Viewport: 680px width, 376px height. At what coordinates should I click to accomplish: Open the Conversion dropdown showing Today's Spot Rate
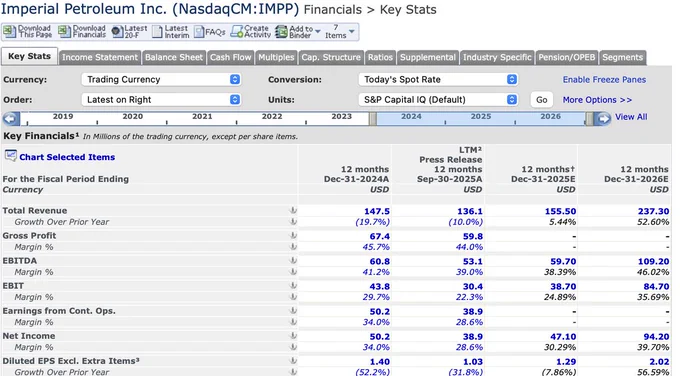pos(438,79)
